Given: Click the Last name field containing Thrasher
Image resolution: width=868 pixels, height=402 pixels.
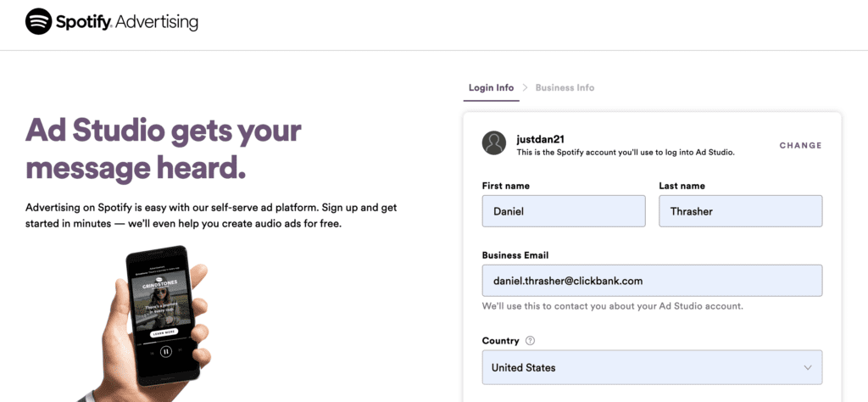Looking at the screenshot, I should [x=741, y=211].
